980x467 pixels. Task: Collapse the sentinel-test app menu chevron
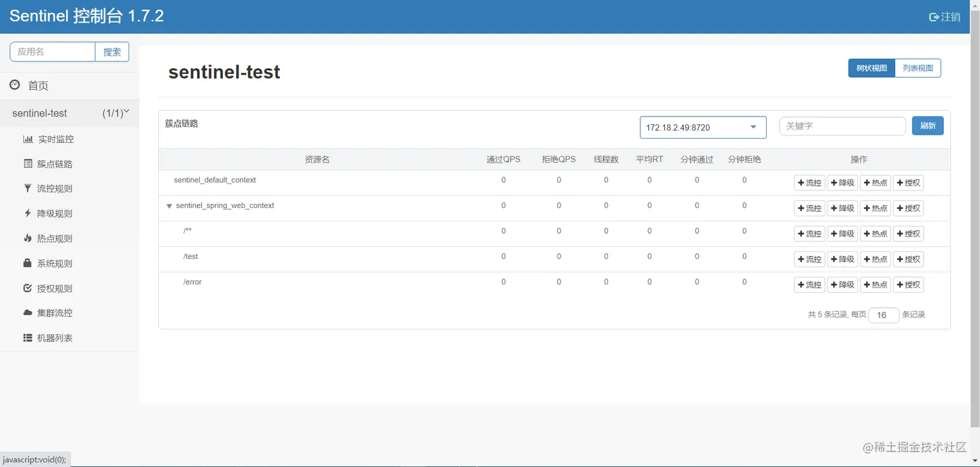click(x=127, y=111)
